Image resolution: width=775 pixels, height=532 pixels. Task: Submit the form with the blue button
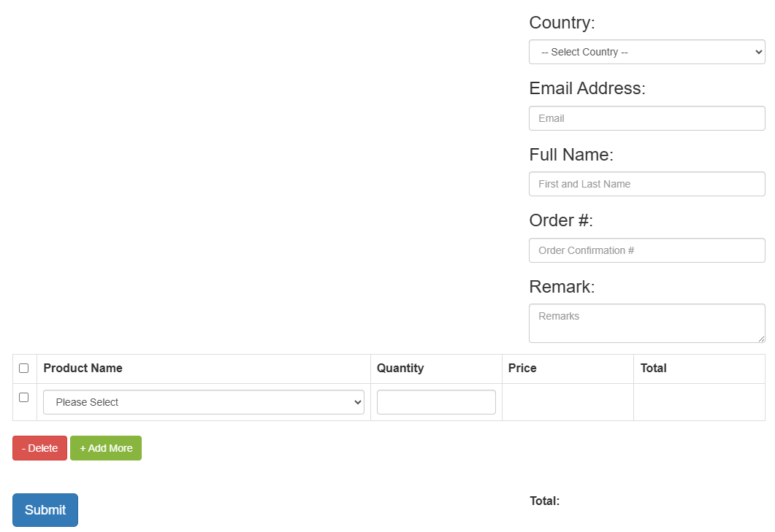point(45,510)
